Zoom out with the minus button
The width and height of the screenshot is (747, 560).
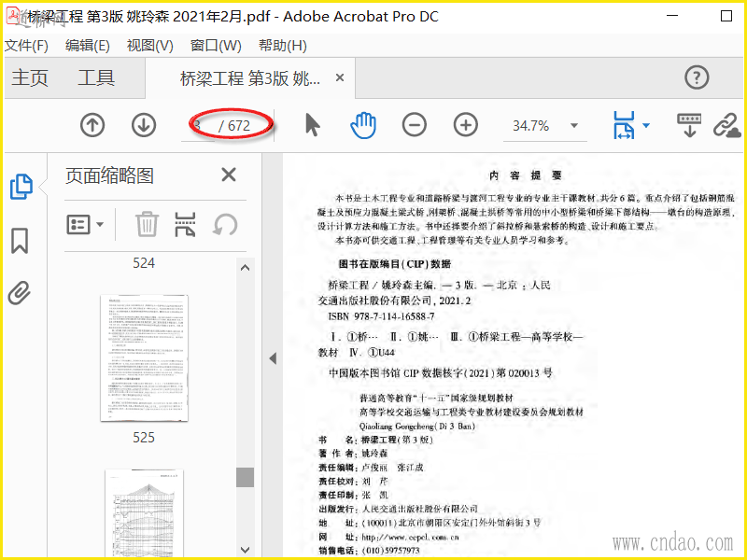(x=415, y=125)
